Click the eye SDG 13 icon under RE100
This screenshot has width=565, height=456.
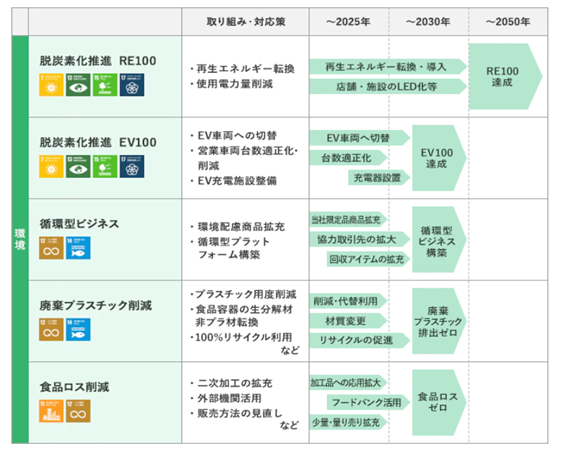click(78, 85)
